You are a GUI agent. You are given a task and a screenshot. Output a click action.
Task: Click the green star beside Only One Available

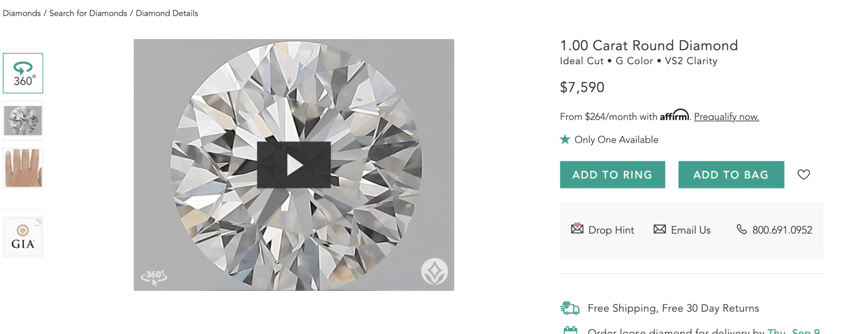[x=565, y=139]
